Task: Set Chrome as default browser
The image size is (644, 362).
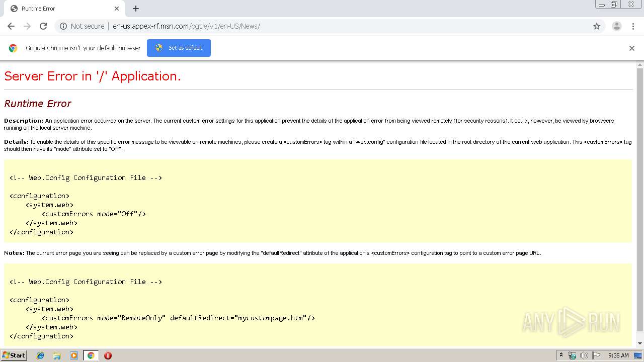Action: [179, 48]
